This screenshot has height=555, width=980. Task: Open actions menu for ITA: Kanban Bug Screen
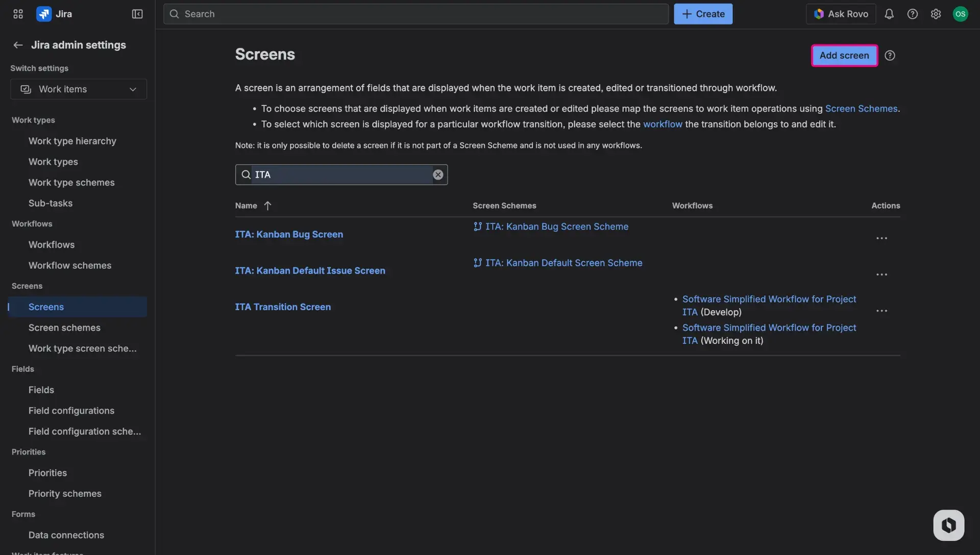point(881,238)
